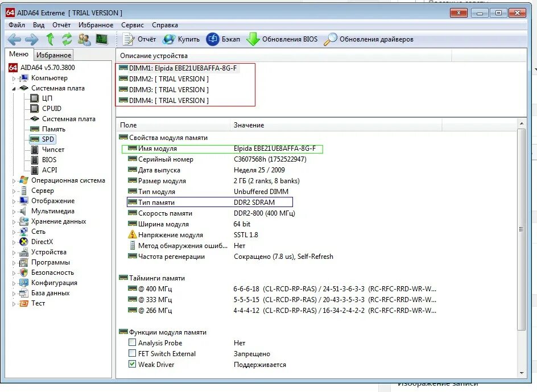Open the Отчёт menu in menu bar

[61, 25]
